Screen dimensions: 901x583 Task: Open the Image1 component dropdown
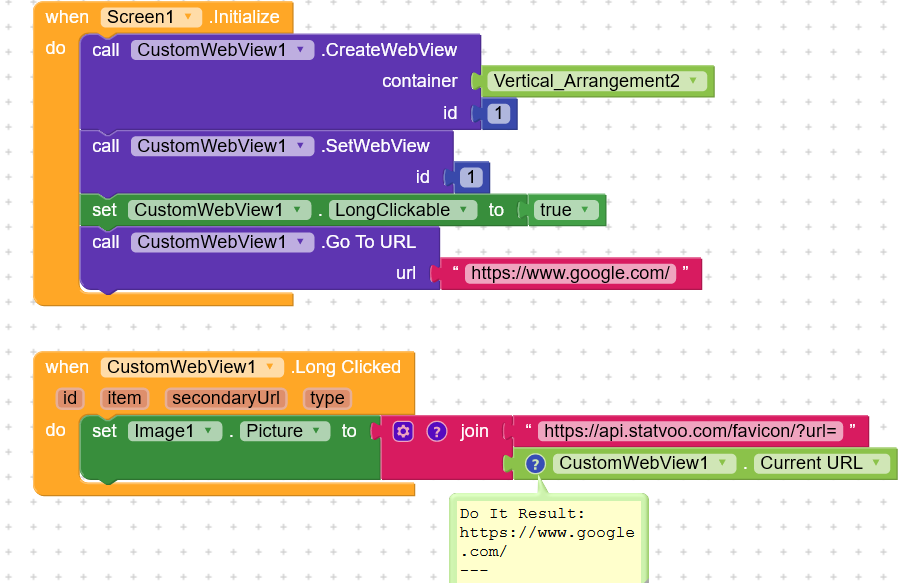tap(175, 431)
